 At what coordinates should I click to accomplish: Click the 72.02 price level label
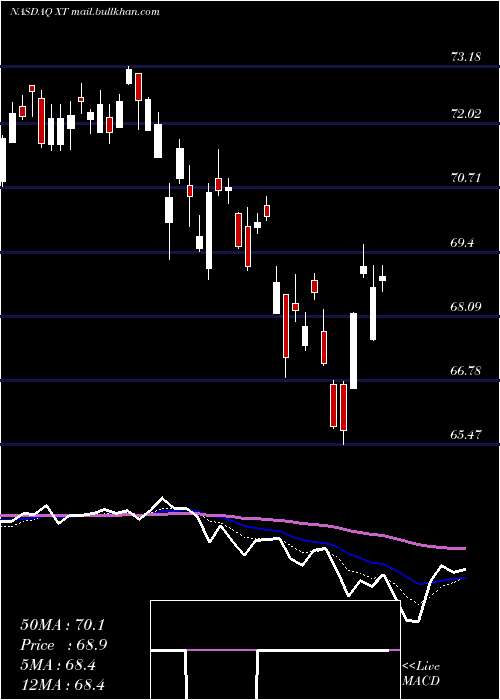click(x=467, y=114)
